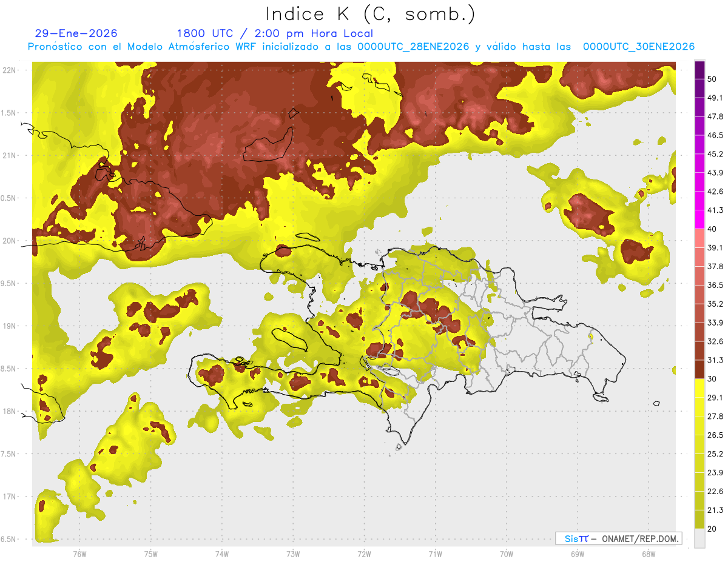Click the "21.3" color bar value
The height and width of the screenshot is (562, 728).
pyautogui.click(x=715, y=510)
